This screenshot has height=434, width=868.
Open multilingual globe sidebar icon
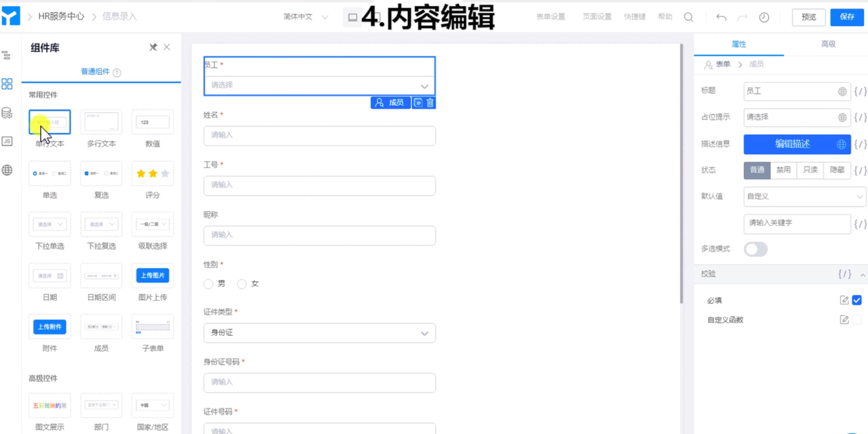click(7, 170)
